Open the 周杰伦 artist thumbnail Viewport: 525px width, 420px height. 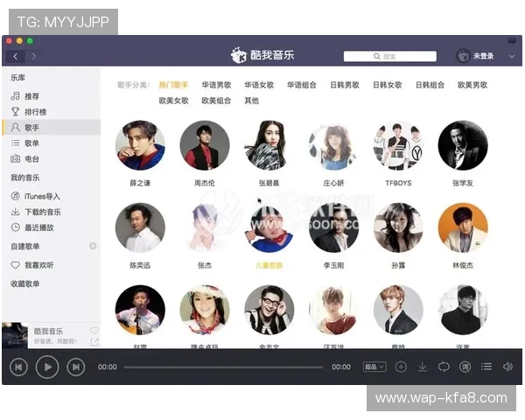click(205, 145)
